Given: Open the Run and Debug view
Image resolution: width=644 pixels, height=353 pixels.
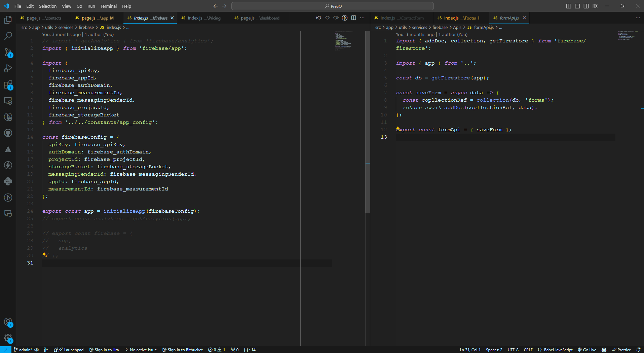Looking at the screenshot, I should pyautogui.click(x=8, y=68).
